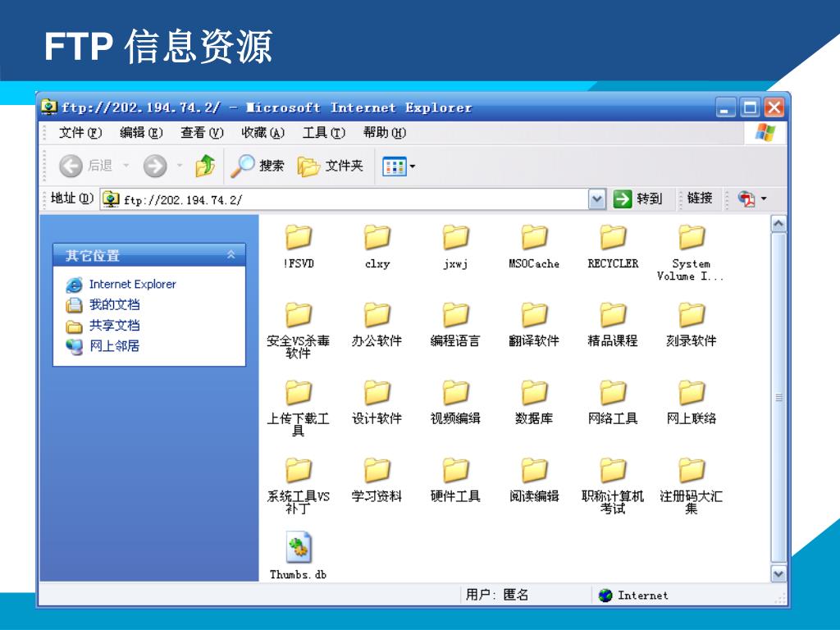Click the 用户: 匿名 status bar text
This screenshot has width=840, height=630.
pos(497,595)
